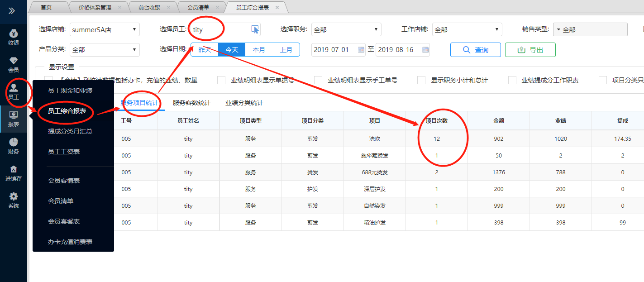Expand the sidebar with the double-arrow icon
Viewport: 644px width, 282px height.
click(x=12, y=10)
